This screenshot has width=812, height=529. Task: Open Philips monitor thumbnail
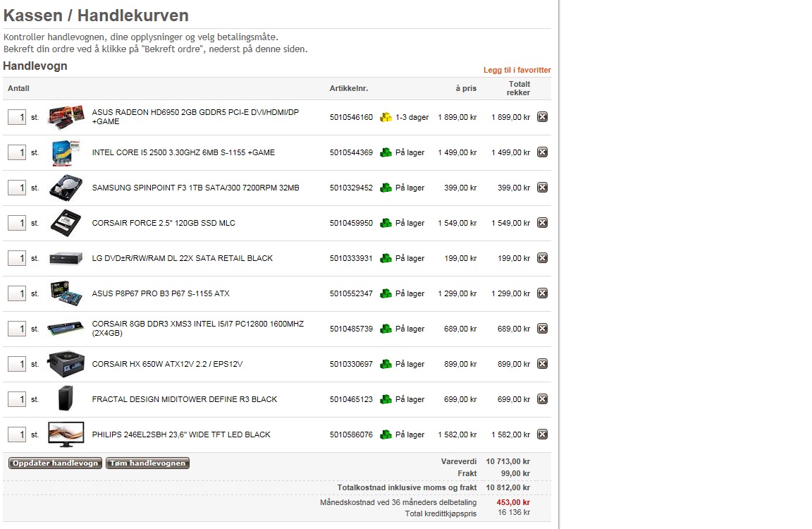[66, 434]
